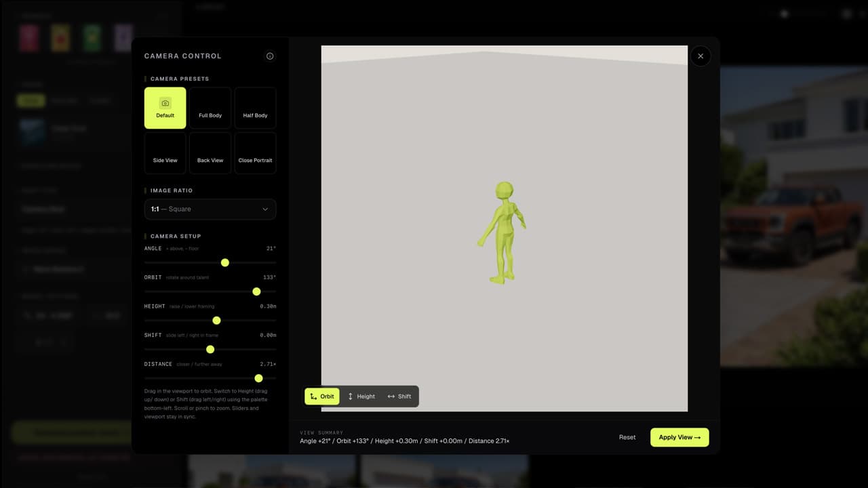Select the Default camera preset
This screenshot has width=868, height=488.
click(165, 108)
